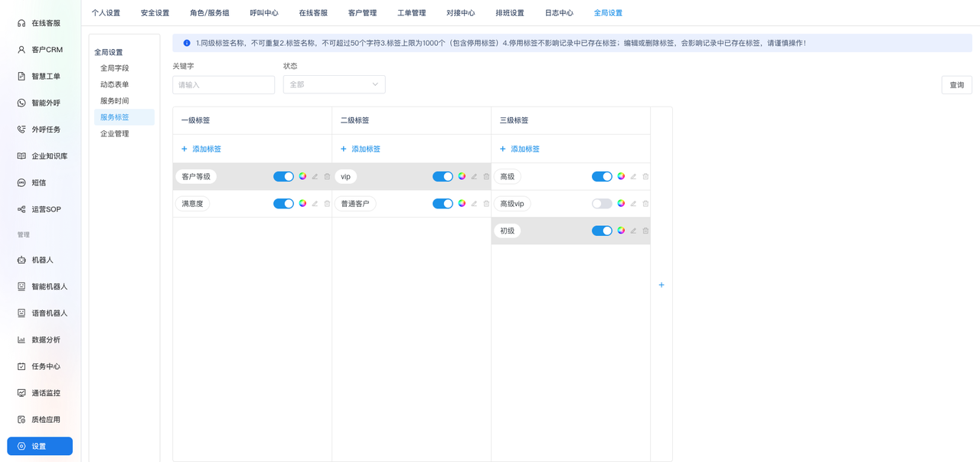This screenshot has height=462, width=980.
Task: Click 添加标签 under 三级标签
Action: point(520,149)
